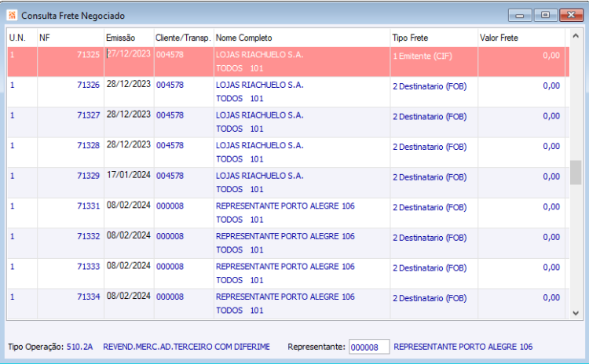Click the Valor Frete column header
Screen dimensions: 589x364
click(x=521, y=38)
